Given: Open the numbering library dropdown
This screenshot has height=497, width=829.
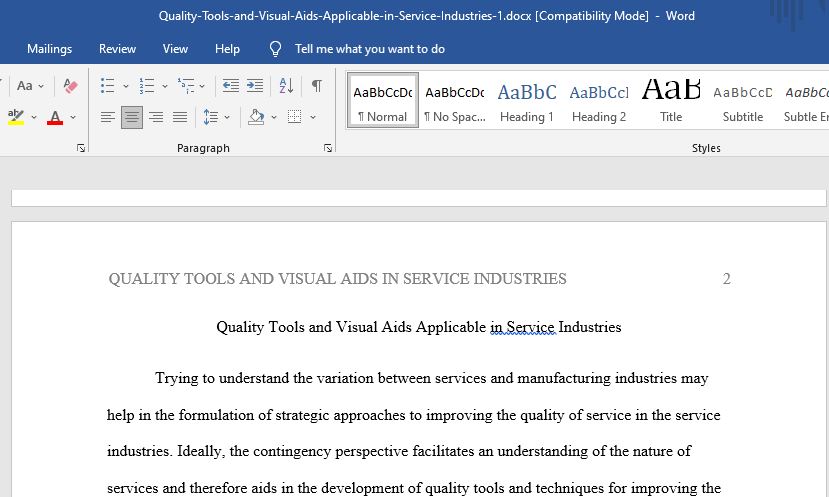Looking at the screenshot, I should 165,86.
